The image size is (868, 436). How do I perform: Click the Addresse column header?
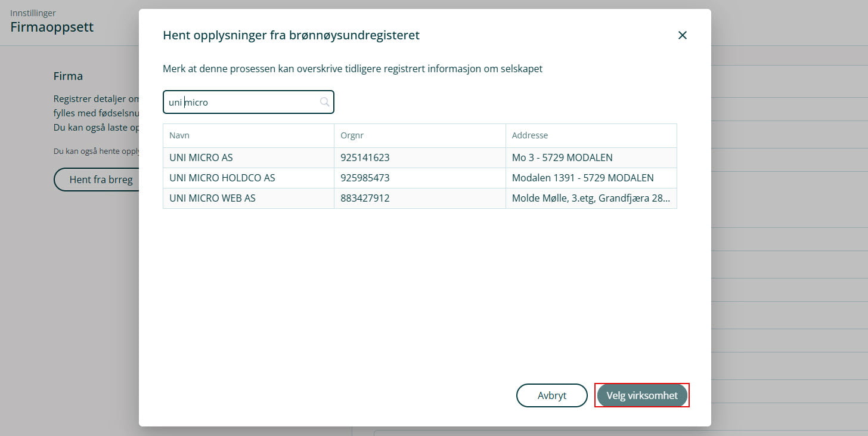pyautogui.click(x=529, y=135)
